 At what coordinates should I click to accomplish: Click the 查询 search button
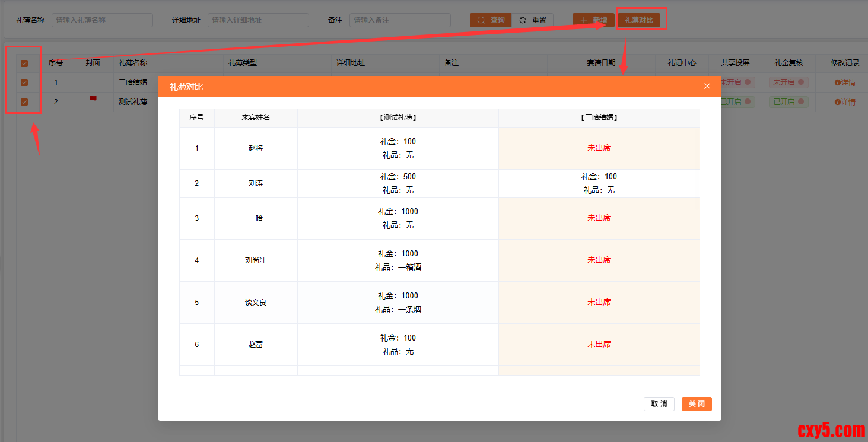491,20
